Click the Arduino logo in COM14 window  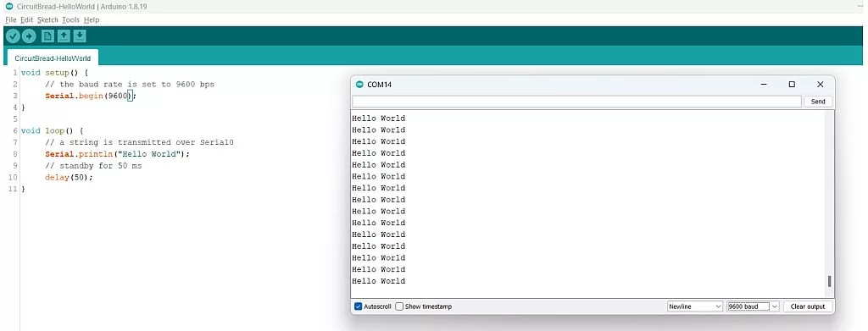pyautogui.click(x=359, y=85)
